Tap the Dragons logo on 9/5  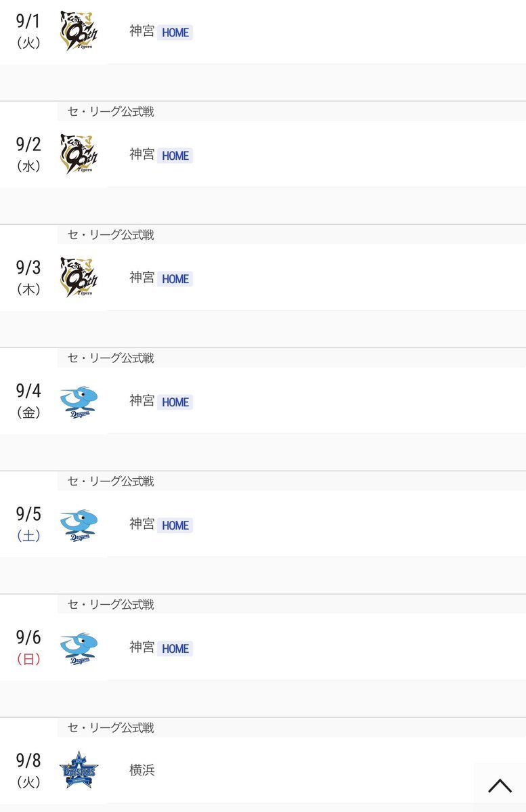coord(79,525)
